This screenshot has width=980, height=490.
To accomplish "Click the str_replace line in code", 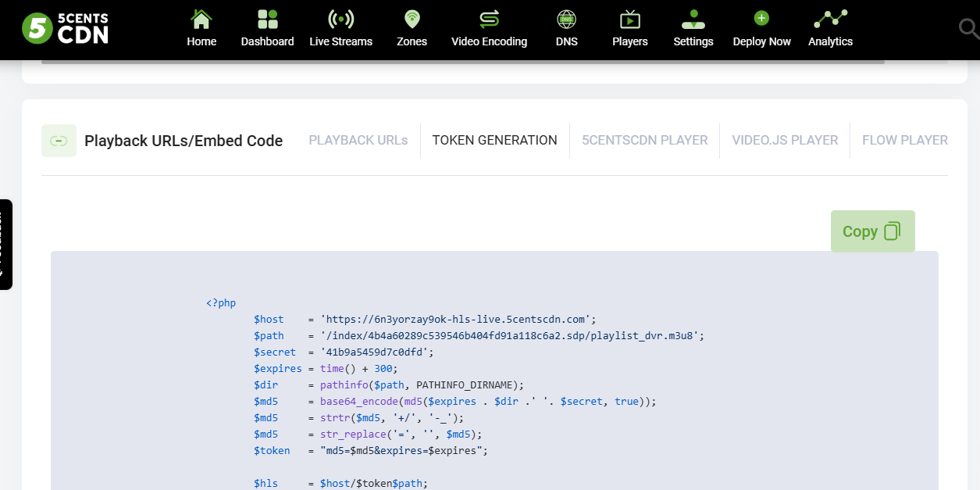I will (368, 434).
